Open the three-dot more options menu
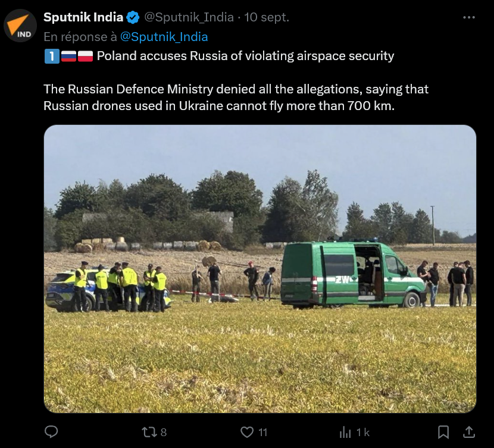Viewport: 494px width, 448px height. [x=469, y=17]
